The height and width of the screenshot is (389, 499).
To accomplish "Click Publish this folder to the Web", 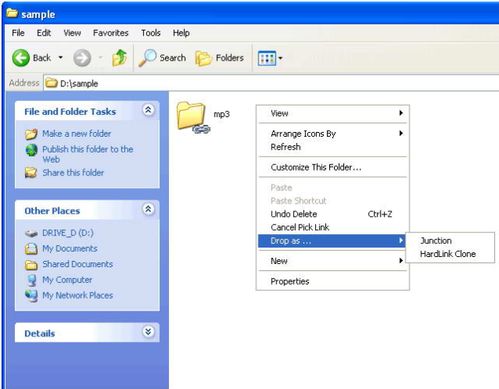I will (x=88, y=154).
